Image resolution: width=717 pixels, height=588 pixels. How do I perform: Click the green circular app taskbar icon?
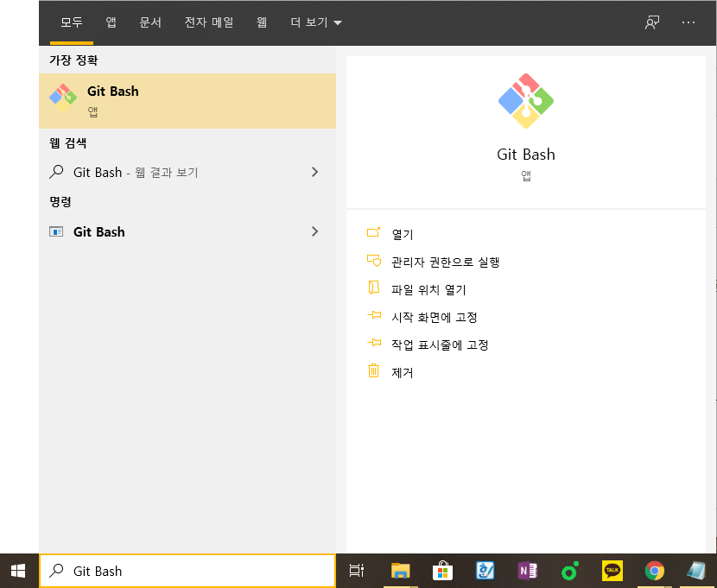[570, 571]
